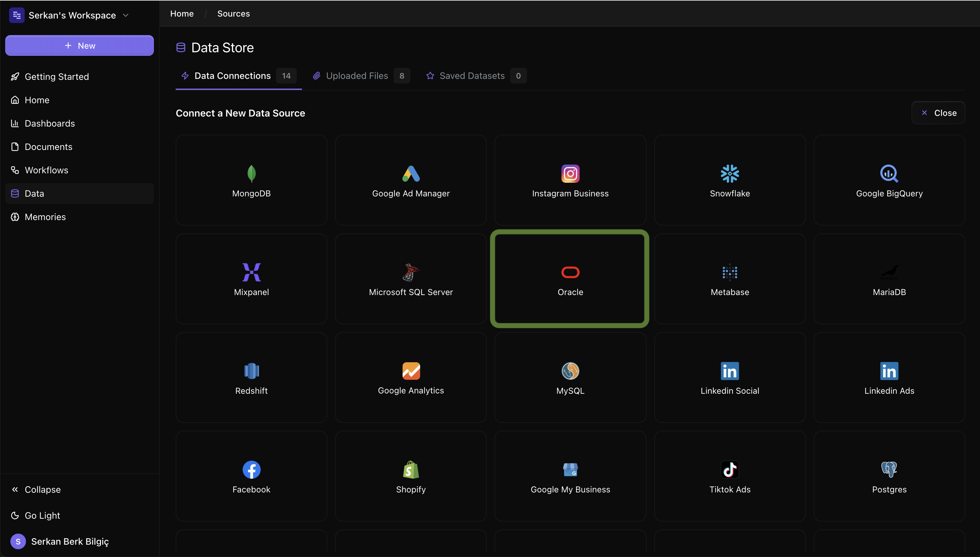Click the Redshift label text
This screenshot has width=980, height=557.
251,390
